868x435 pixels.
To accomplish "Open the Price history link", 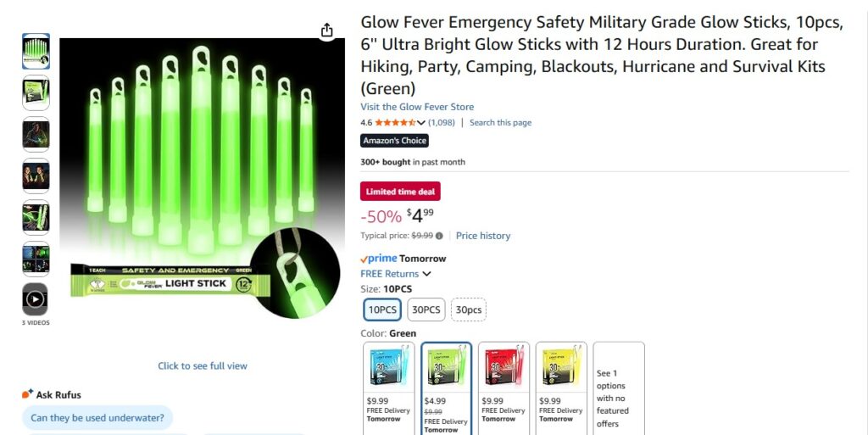I will point(483,236).
